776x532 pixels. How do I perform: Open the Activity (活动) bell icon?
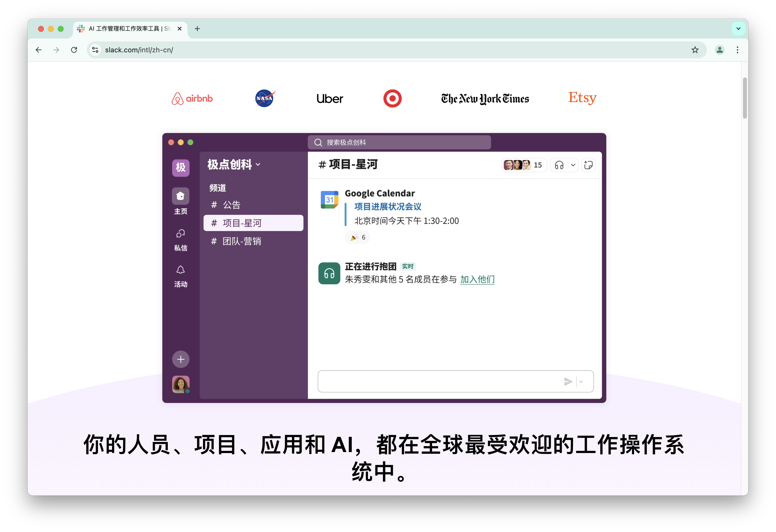[181, 269]
